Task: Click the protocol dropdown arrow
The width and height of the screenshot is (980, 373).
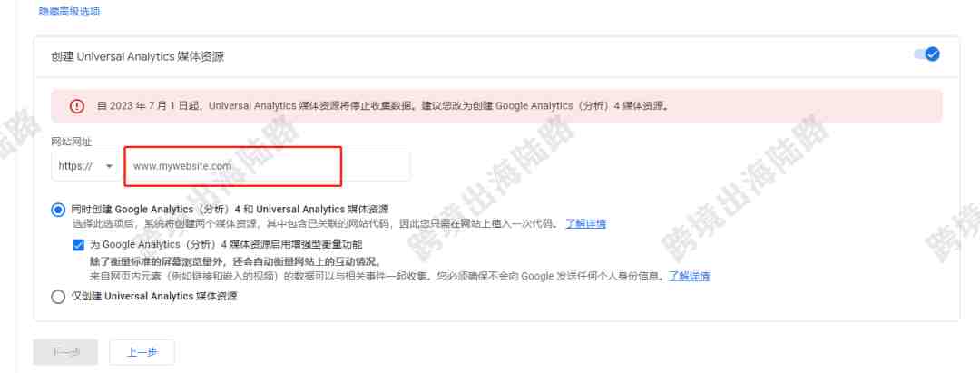Action: click(110, 166)
